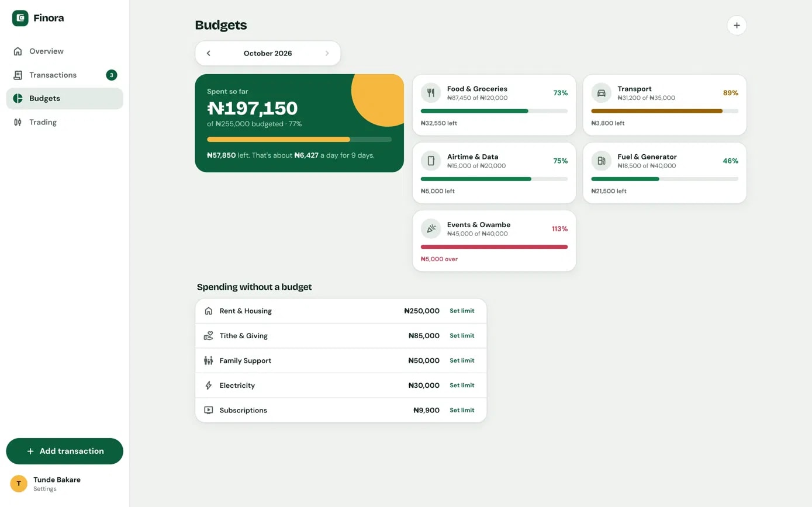Click the Fuel & Generator pump icon
The height and width of the screenshot is (507, 812).
[x=601, y=161]
